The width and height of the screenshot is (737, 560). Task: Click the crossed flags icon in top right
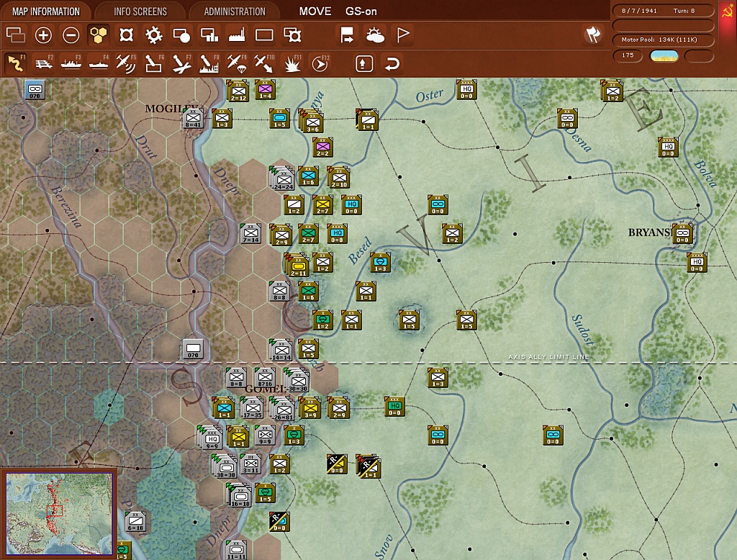tap(593, 35)
